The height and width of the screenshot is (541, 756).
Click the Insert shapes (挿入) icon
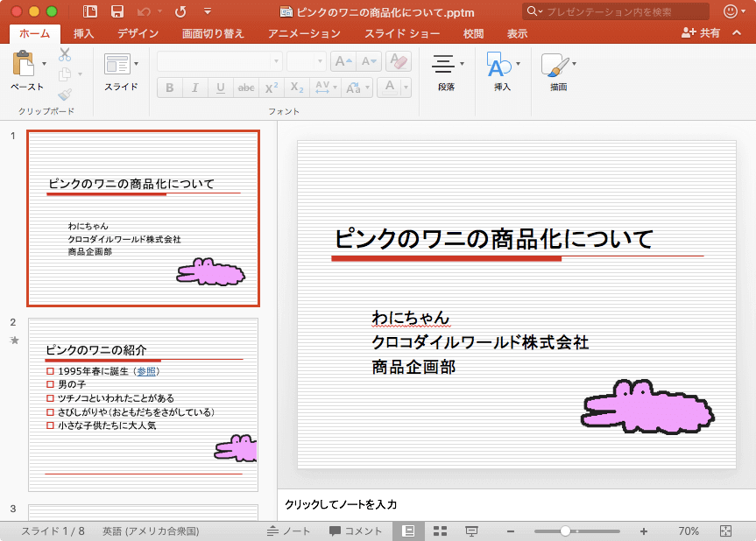tap(498, 66)
